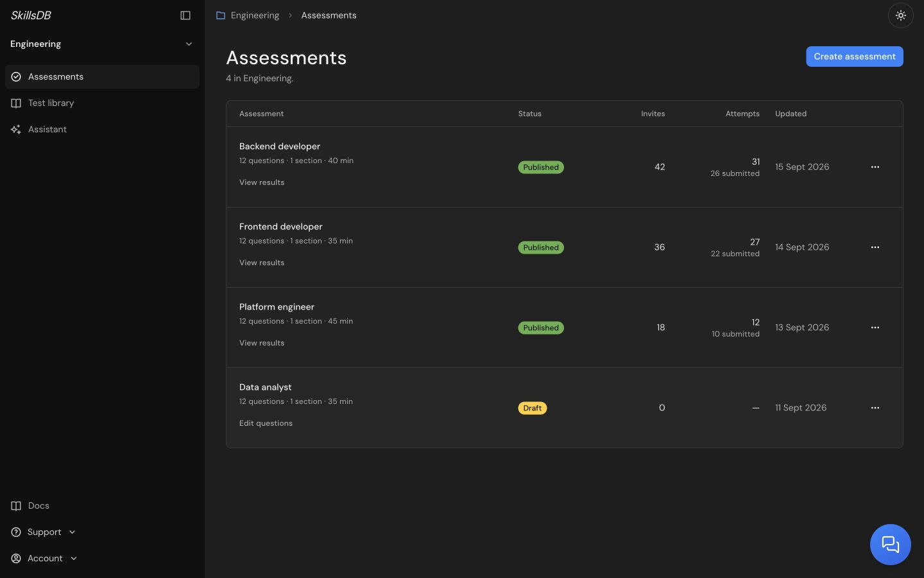This screenshot has width=924, height=578.
Task: Click the Engineering folder icon in breadcrumb
Action: (221, 15)
